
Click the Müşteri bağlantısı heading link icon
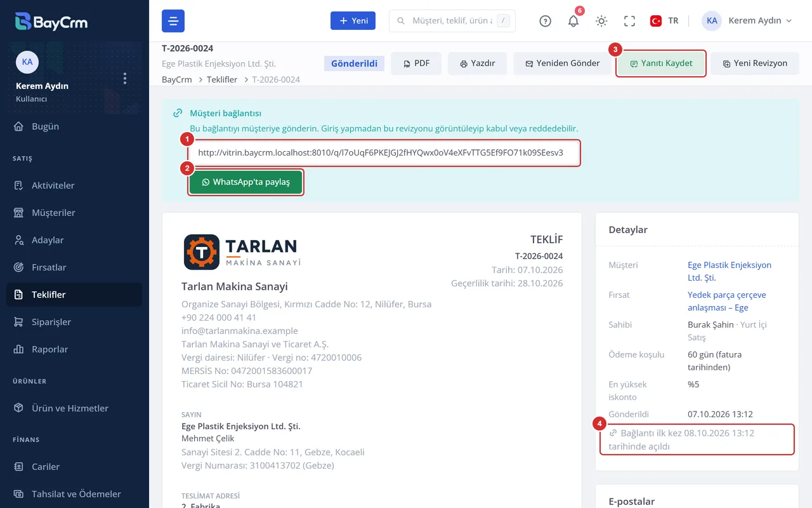(x=178, y=114)
